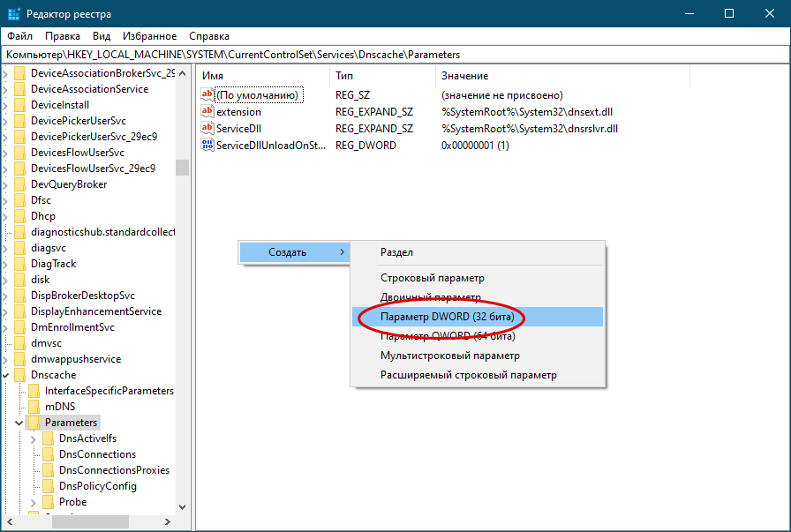Click the horizontal scrollbar left arrow
Screen dimensions: 791x532
click(x=9, y=522)
